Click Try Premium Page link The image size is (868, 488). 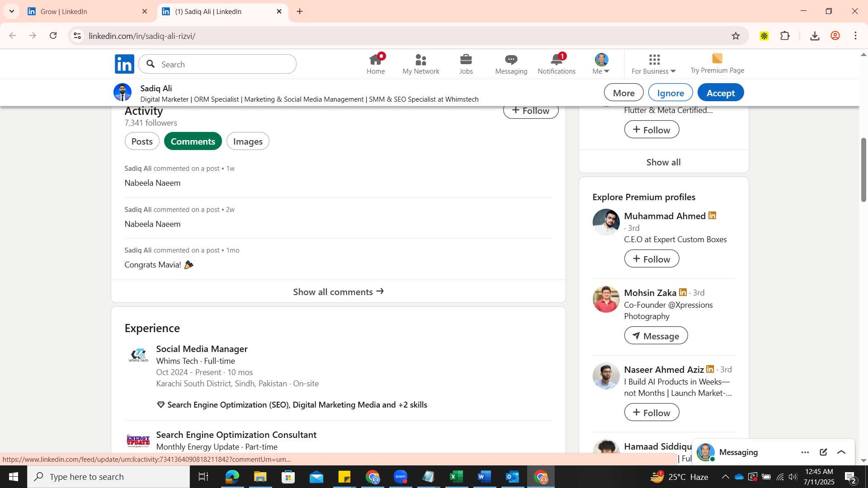717,64
